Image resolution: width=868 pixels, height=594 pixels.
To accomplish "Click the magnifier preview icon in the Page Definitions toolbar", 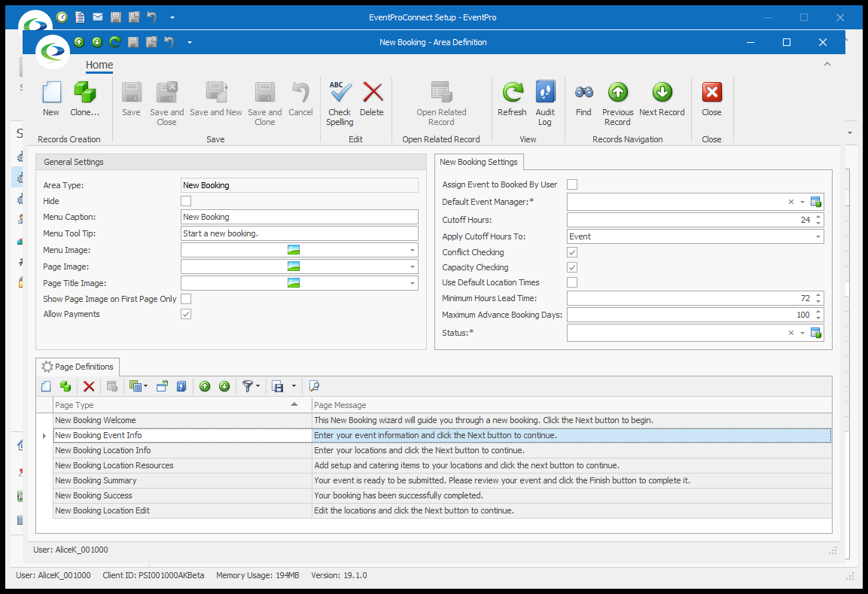I will [314, 386].
